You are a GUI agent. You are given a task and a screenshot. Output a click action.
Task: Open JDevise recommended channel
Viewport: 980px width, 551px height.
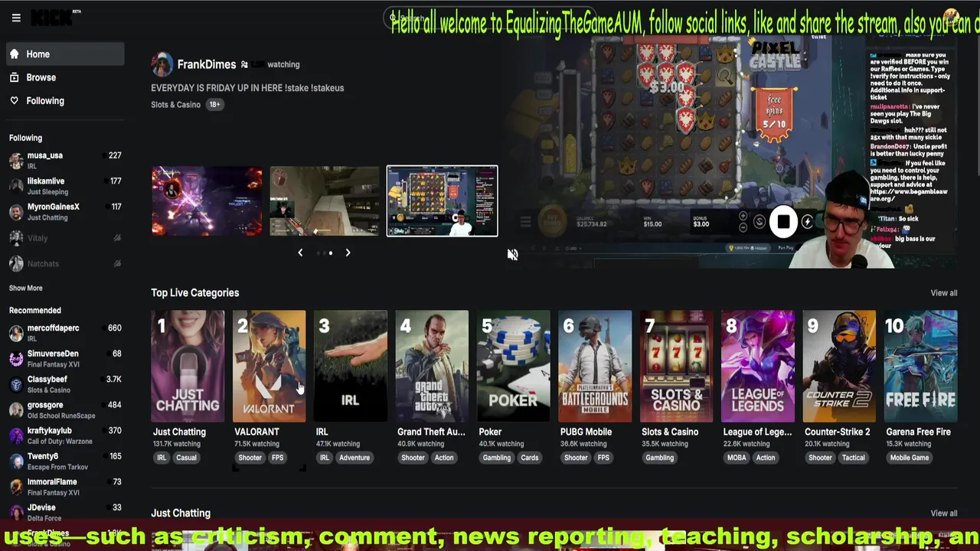coord(64,512)
